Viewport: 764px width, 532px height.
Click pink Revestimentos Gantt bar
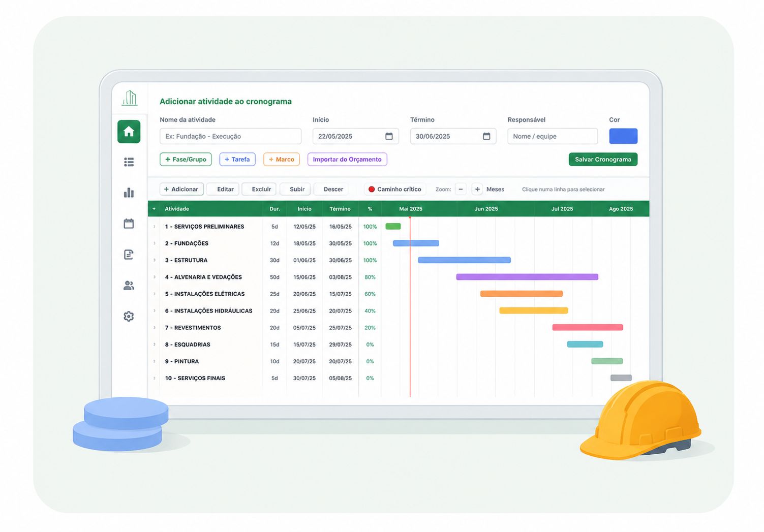(588, 328)
